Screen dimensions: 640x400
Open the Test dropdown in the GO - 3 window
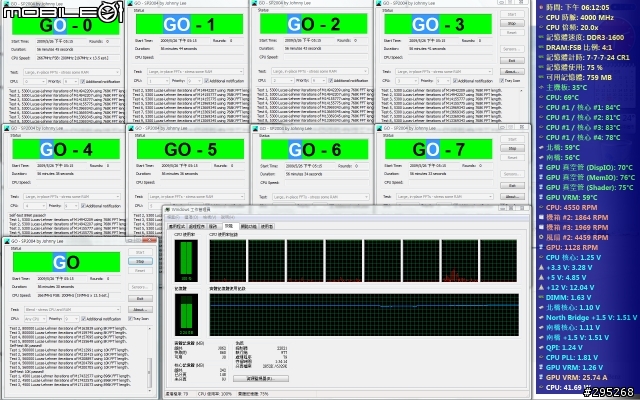coord(444,71)
